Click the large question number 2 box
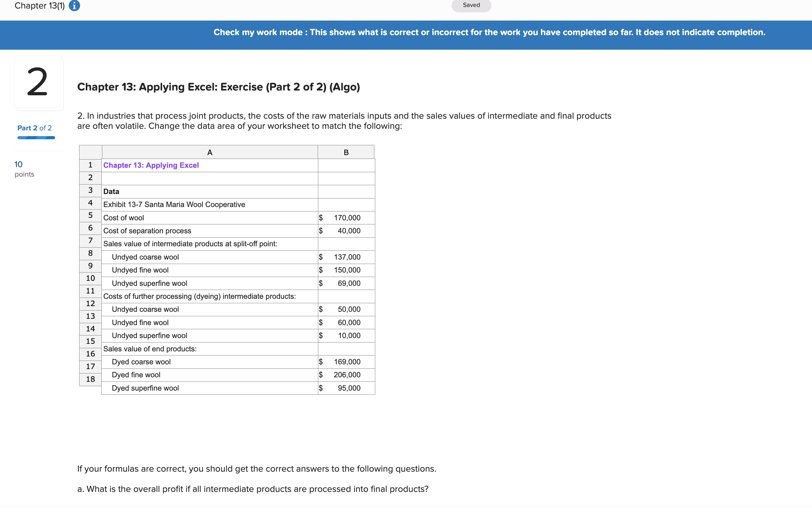 coord(39,83)
